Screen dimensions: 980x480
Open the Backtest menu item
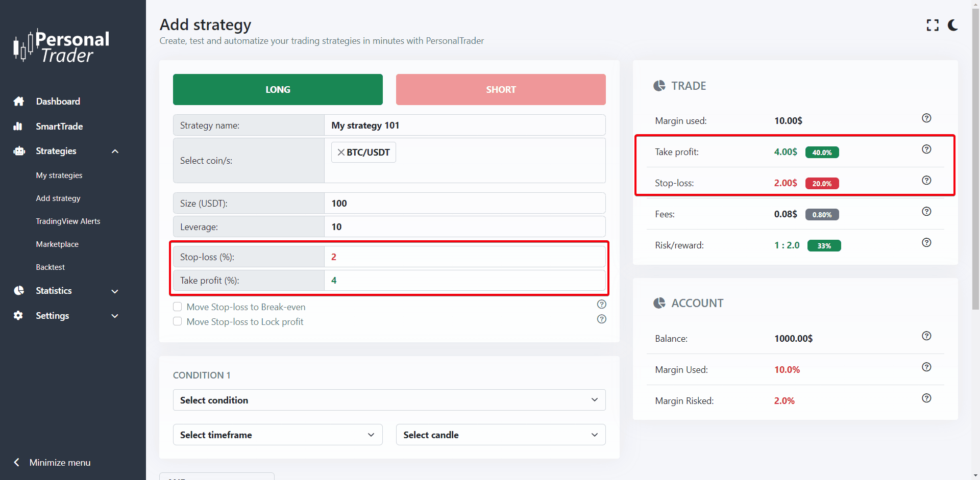50,267
